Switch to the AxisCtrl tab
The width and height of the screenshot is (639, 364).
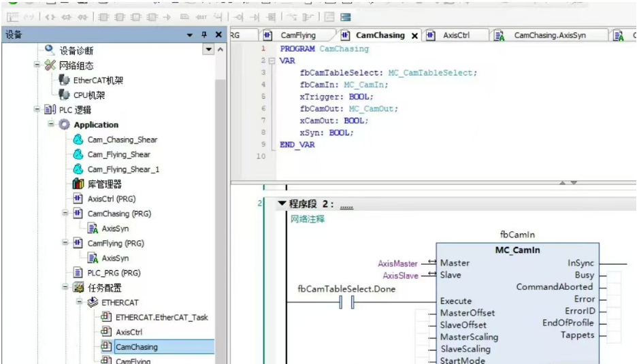click(456, 35)
